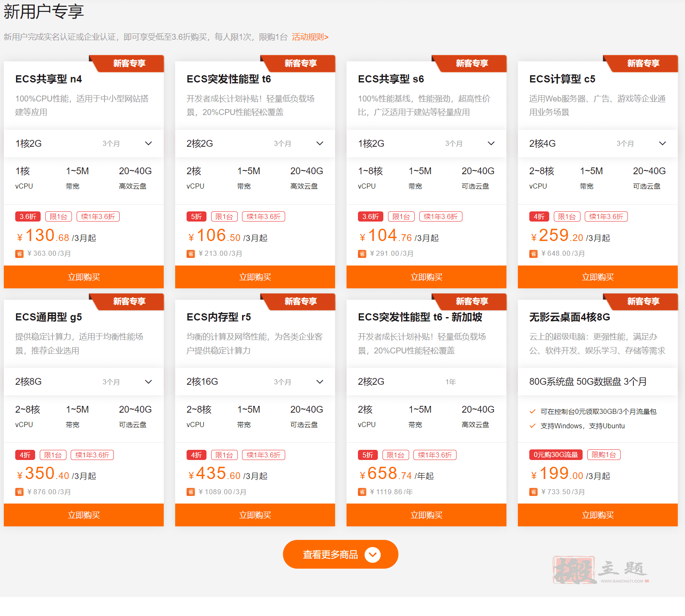Click price tag icon beside ¥363.00/3月
The image size is (685, 616).
pyautogui.click(x=19, y=254)
